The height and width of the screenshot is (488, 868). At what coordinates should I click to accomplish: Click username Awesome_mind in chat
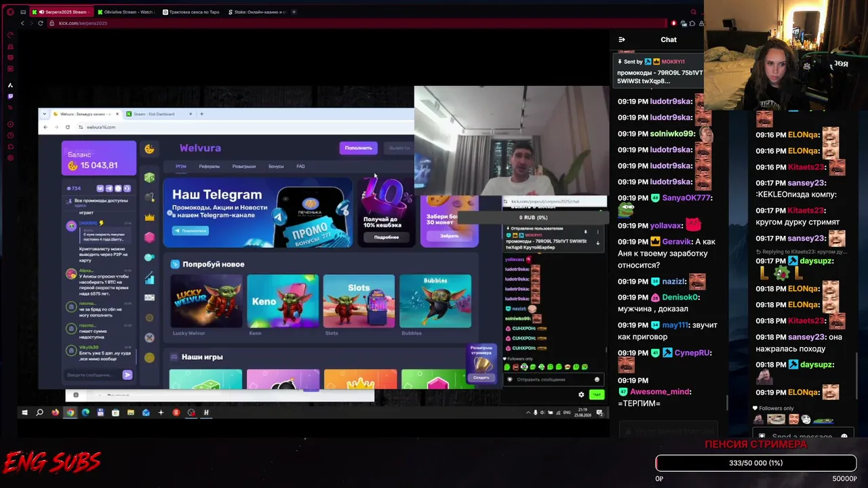[x=660, y=392]
